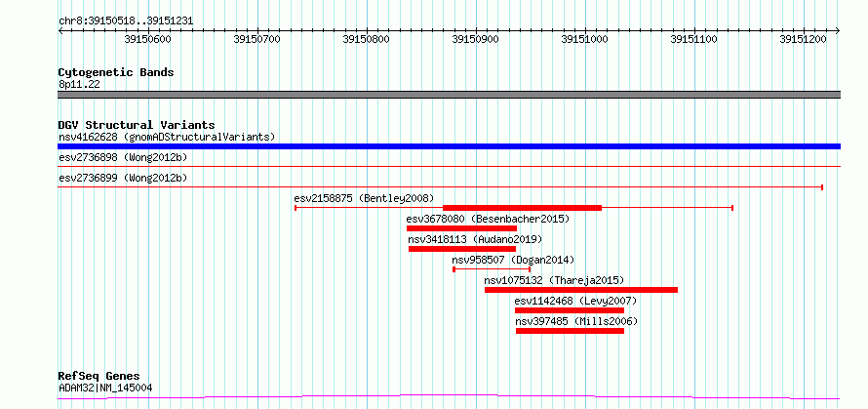Click the nsv4162628 blue variant bar

[449, 146]
